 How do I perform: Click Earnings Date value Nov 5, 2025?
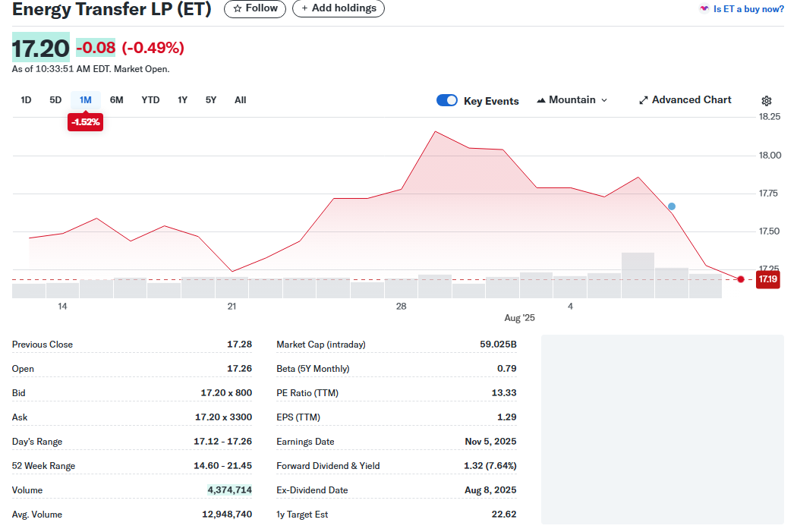tap(490, 442)
